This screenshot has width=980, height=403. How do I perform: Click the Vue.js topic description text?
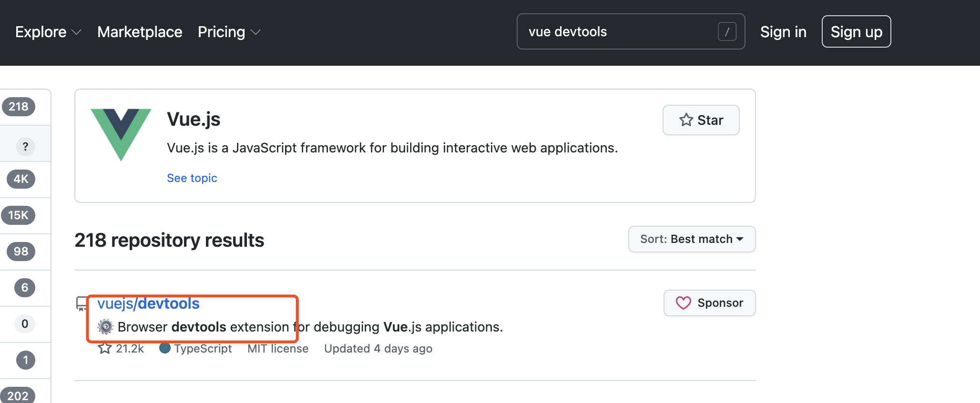click(x=392, y=148)
